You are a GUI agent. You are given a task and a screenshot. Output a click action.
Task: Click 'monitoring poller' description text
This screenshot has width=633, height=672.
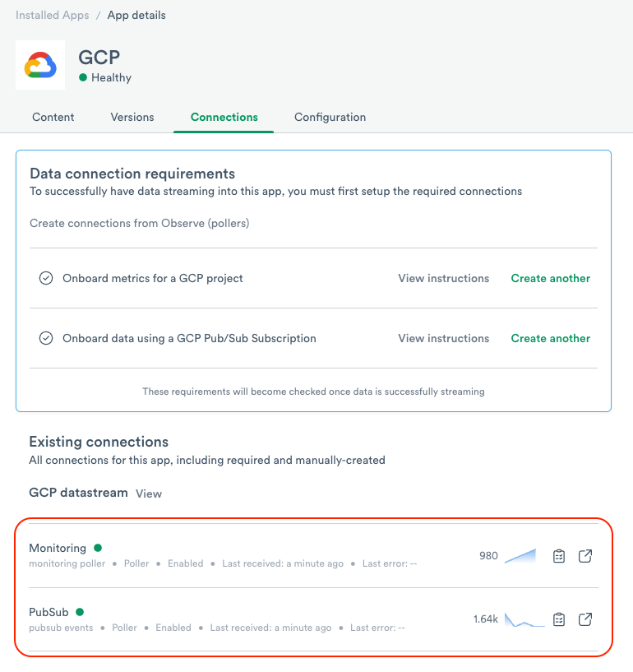(x=67, y=563)
